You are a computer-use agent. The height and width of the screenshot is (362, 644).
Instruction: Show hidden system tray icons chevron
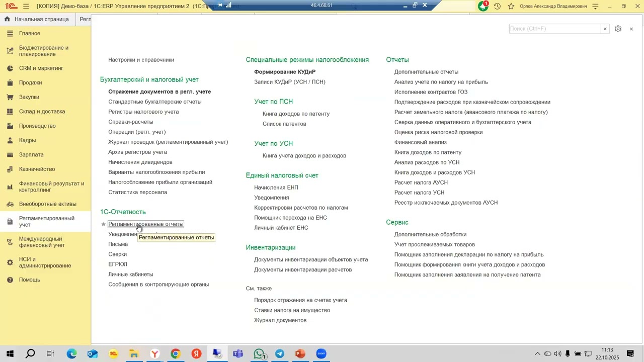537,354
